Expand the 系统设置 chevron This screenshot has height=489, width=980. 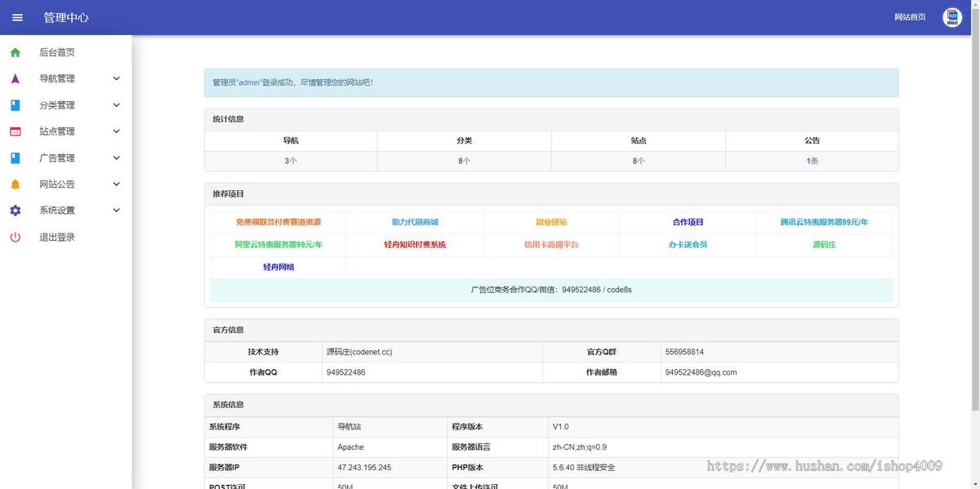pos(116,211)
